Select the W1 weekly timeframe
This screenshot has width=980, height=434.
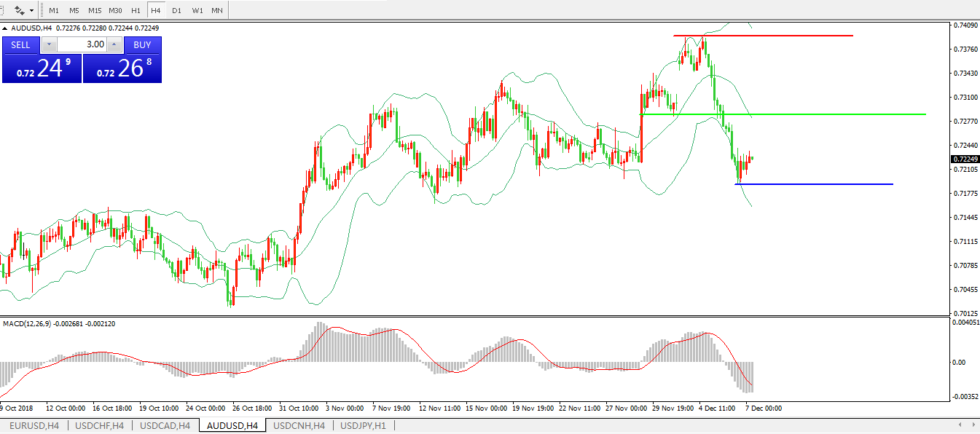tap(197, 11)
